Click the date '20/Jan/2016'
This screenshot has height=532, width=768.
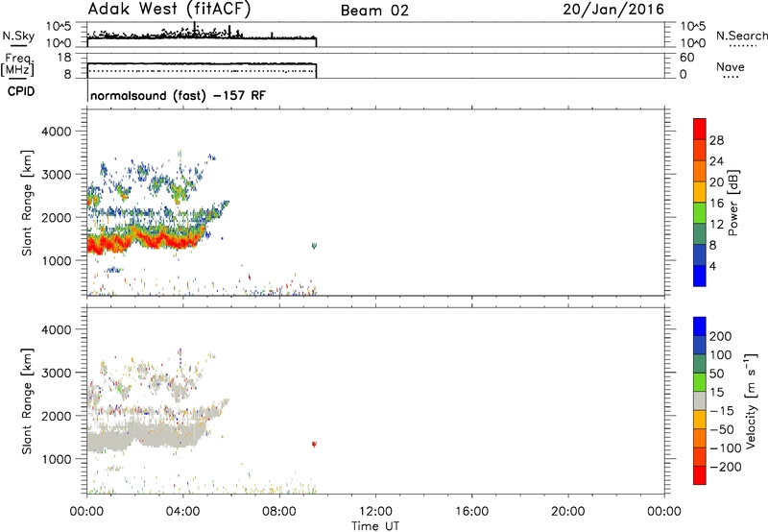[613, 10]
